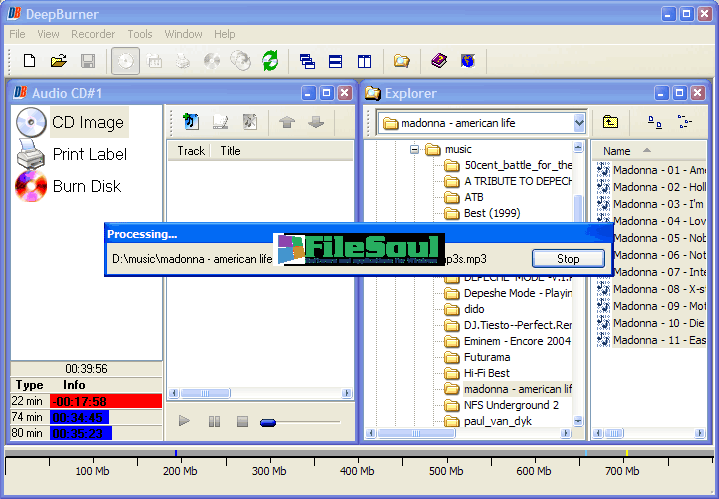
Task: Open the Tools menu
Action: pyautogui.click(x=140, y=34)
